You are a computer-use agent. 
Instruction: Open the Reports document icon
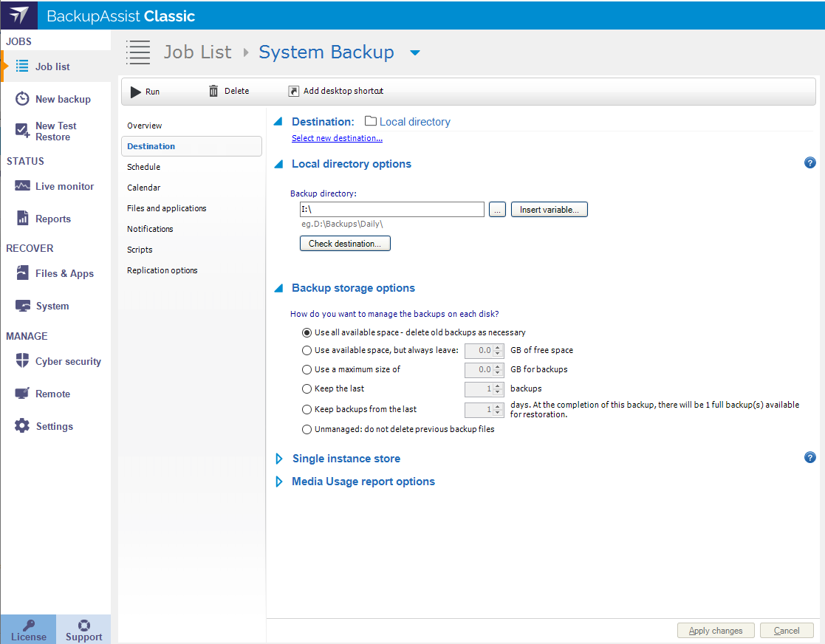coord(23,219)
